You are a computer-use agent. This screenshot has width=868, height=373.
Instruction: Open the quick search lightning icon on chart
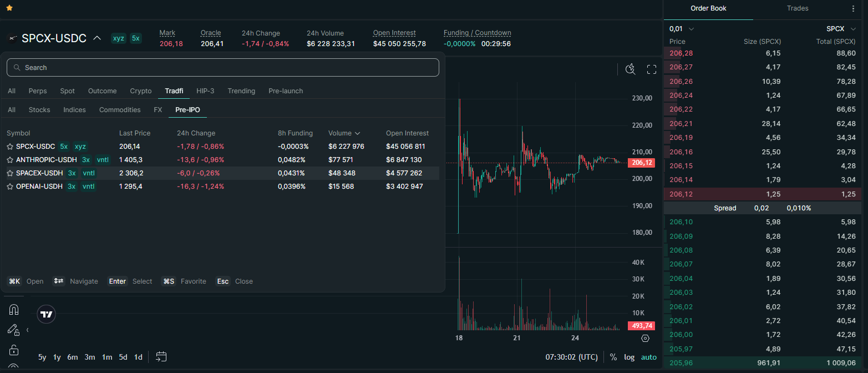(x=630, y=69)
